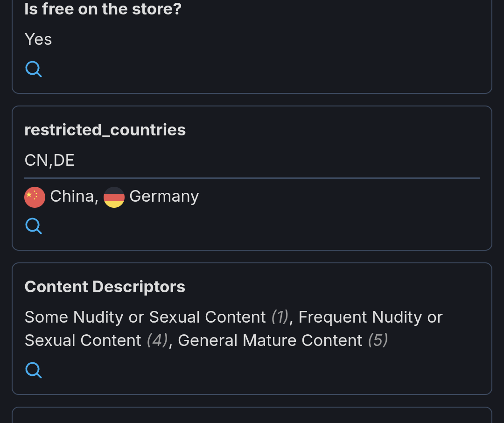Click the restricted_countries heading
Screen dimensions: 504x423
tap(105, 130)
